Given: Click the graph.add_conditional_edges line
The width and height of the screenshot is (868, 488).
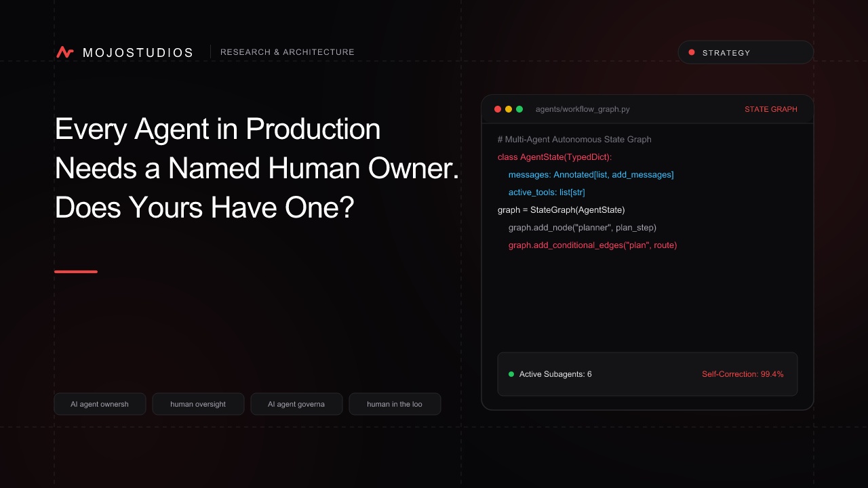Looking at the screenshot, I should 593,245.
